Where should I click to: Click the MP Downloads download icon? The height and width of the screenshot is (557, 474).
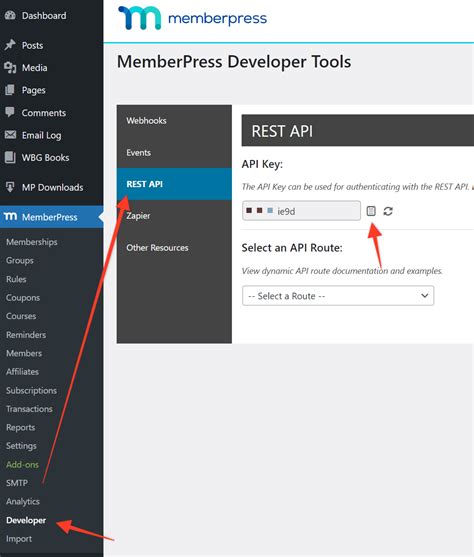pos(10,186)
